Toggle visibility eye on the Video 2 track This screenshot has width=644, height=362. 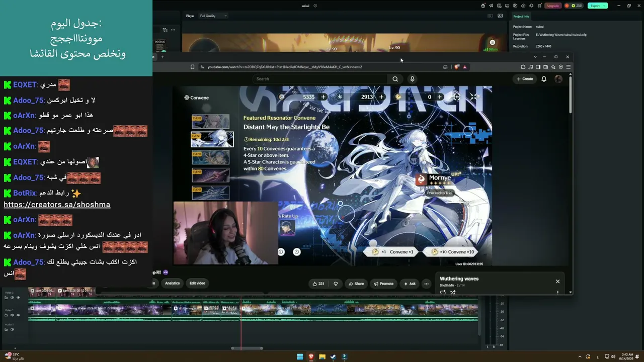18,297
